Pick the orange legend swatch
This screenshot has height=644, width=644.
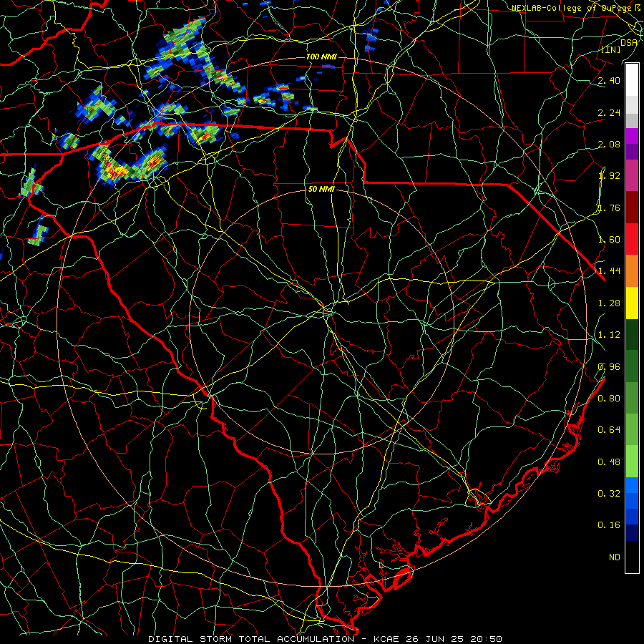[632, 271]
